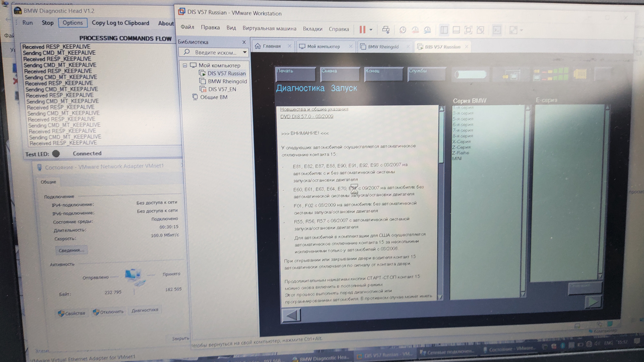Click Copy Log to Clipboard button
Viewport: 644px width, 362px height.
pos(120,22)
